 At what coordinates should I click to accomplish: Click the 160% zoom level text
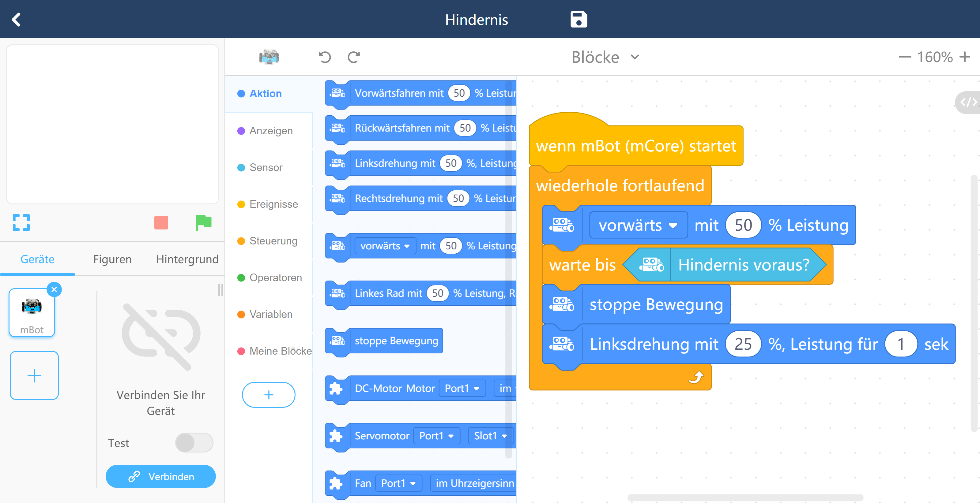point(935,57)
